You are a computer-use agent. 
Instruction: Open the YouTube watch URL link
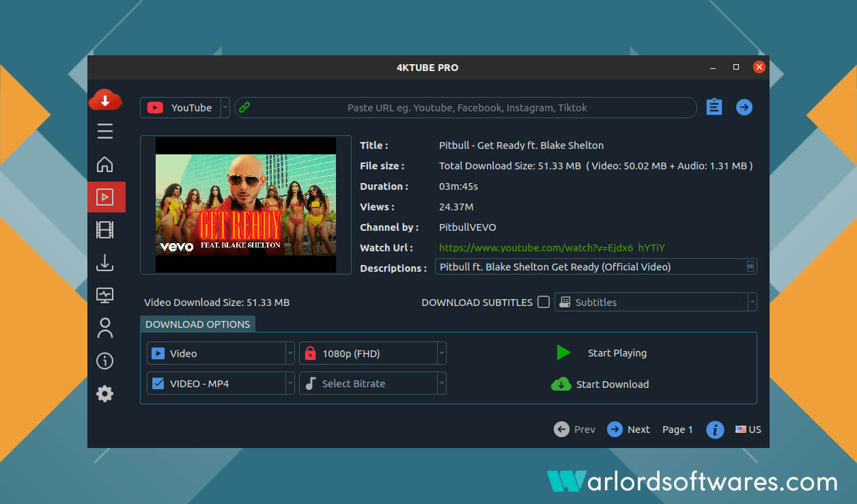[552, 247]
